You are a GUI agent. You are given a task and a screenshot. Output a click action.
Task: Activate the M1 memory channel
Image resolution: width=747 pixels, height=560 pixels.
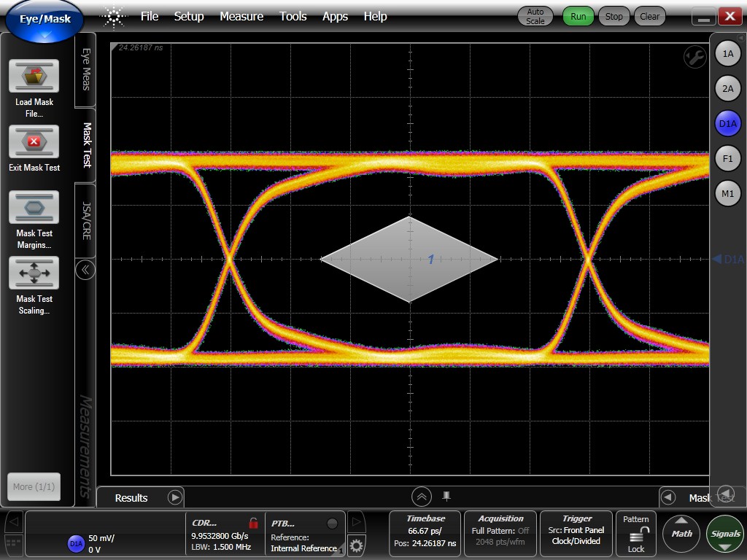(727, 193)
